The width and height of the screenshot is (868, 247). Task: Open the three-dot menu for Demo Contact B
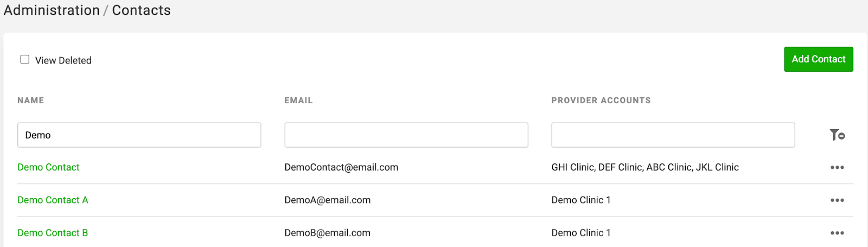pyautogui.click(x=837, y=233)
